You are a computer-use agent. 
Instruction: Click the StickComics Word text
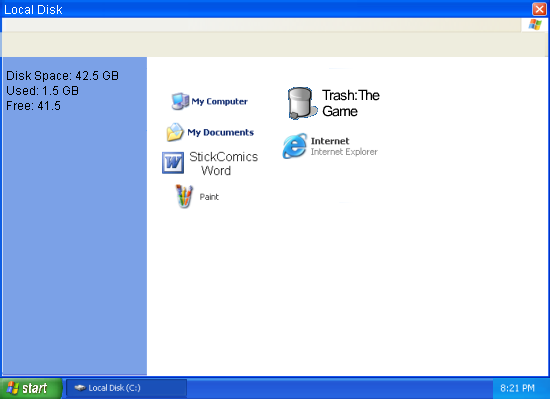point(223,163)
